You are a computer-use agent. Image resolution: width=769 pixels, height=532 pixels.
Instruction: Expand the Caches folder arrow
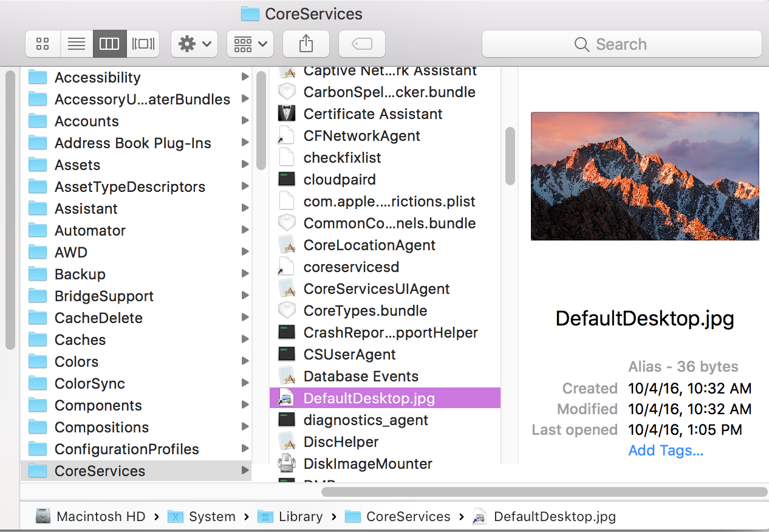[x=245, y=339]
